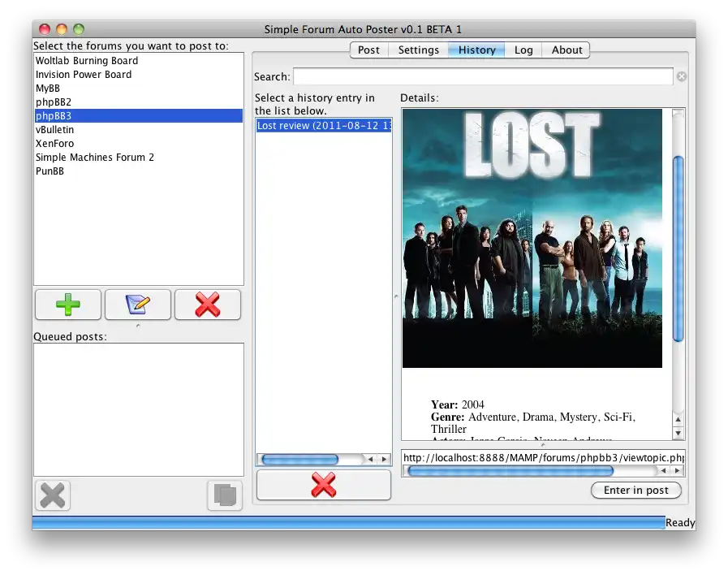Remove queued post with gray X icon

pyautogui.click(x=53, y=495)
